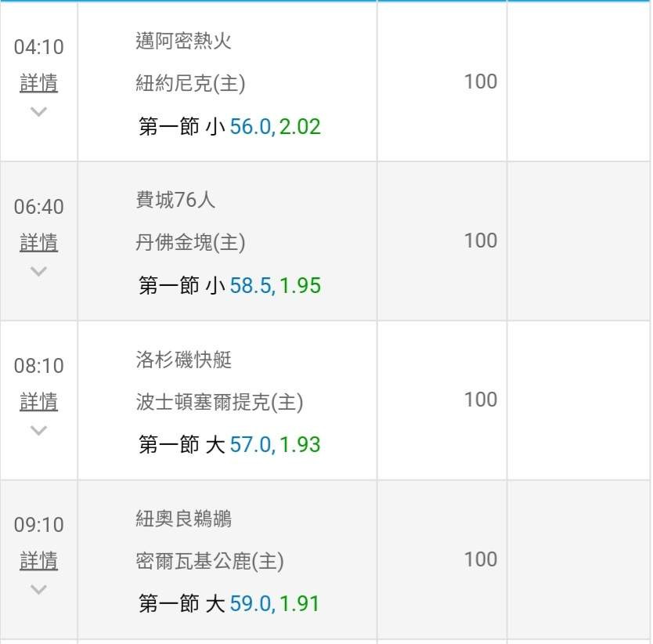Select the 第一節 大 59.0, 1.91 bet line
653x644 pixels.
point(229,603)
